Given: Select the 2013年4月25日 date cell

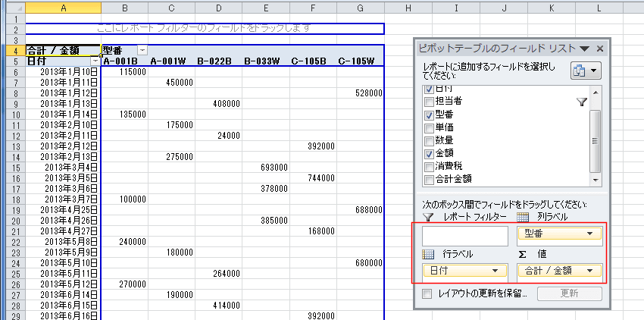Looking at the screenshot, I should (x=63, y=210).
